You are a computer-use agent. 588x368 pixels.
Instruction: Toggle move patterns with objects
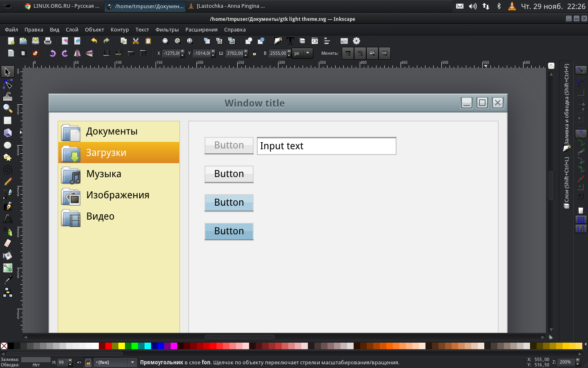click(x=385, y=53)
